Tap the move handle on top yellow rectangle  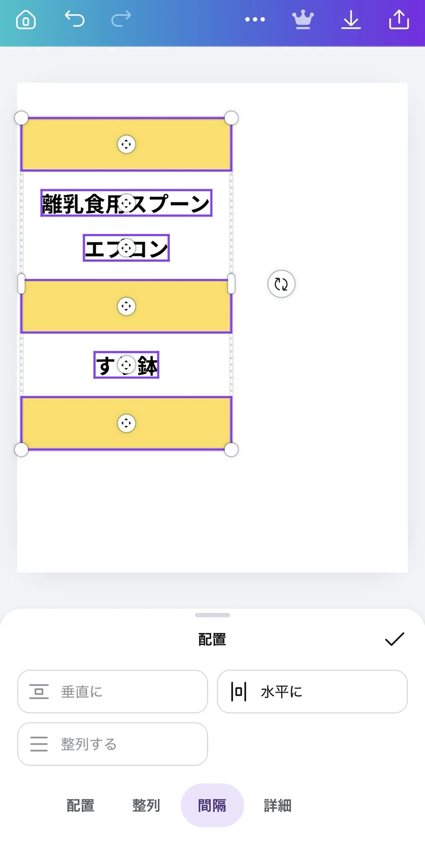tap(126, 145)
